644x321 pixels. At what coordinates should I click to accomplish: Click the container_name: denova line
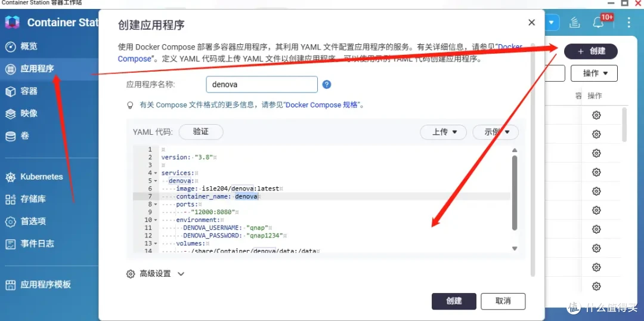pos(218,196)
